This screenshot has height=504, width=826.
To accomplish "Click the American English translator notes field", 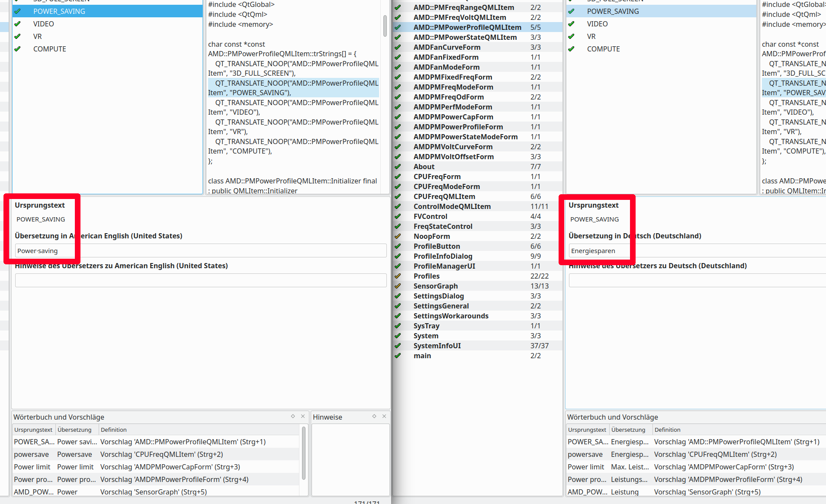I will [201, 280].
